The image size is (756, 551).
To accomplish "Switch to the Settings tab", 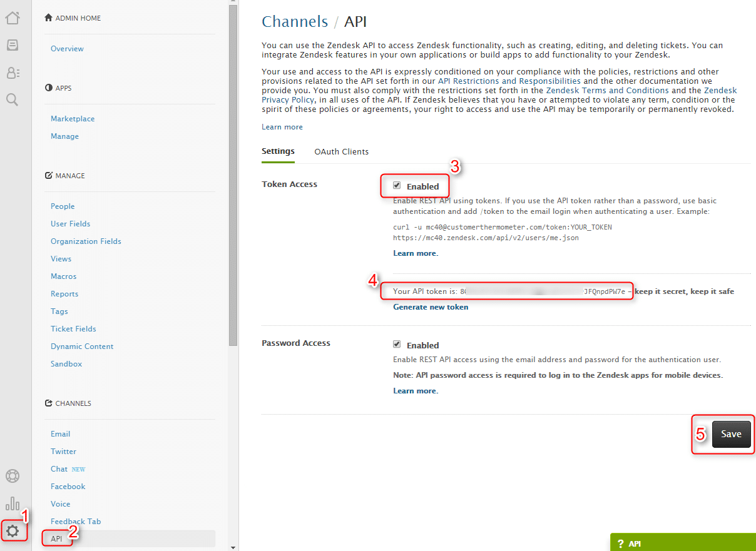I will click(x=278, y=151).
